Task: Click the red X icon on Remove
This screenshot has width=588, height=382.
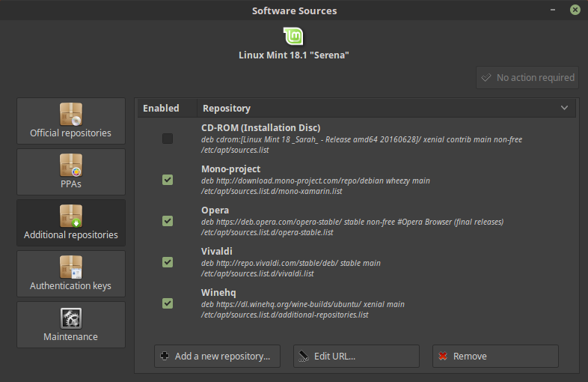Action: tap(443, 356)
